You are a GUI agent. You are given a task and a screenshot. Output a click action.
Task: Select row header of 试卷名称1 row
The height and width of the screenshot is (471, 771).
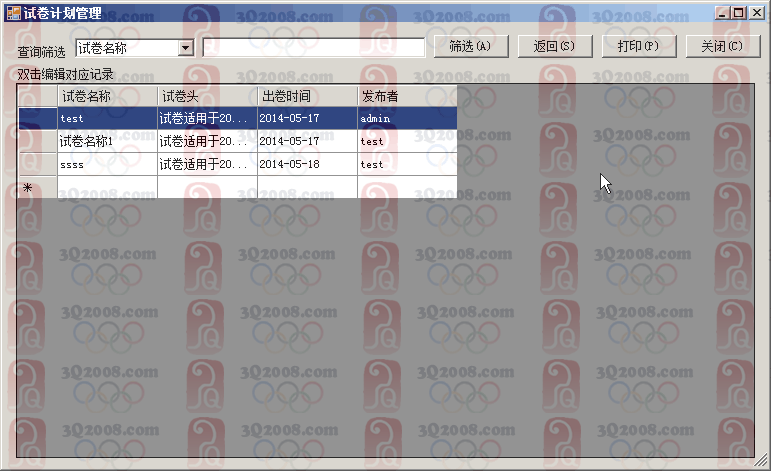(x=38, y=141)
